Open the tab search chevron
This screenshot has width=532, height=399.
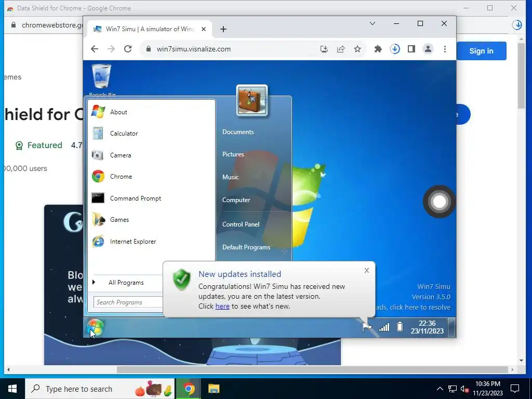[372, 23]
